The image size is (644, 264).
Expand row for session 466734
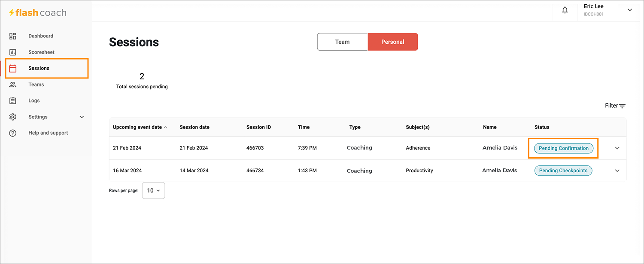(617, 171)
